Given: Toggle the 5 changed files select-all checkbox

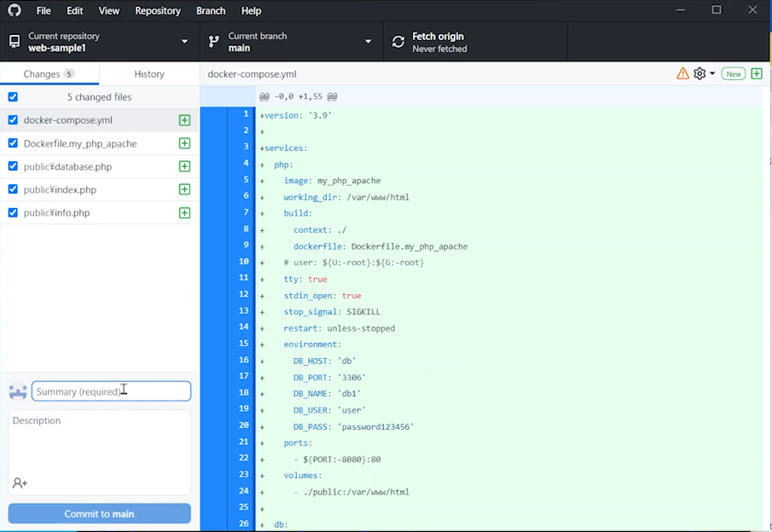Looking at the screenshot, I should pyautogui.click(x=13, y=97).
